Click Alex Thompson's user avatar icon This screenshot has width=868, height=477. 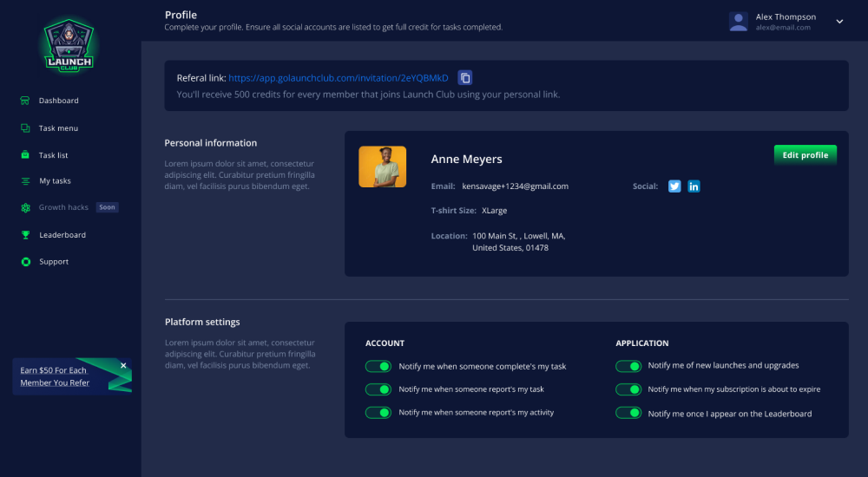click(x=739, y=22)
